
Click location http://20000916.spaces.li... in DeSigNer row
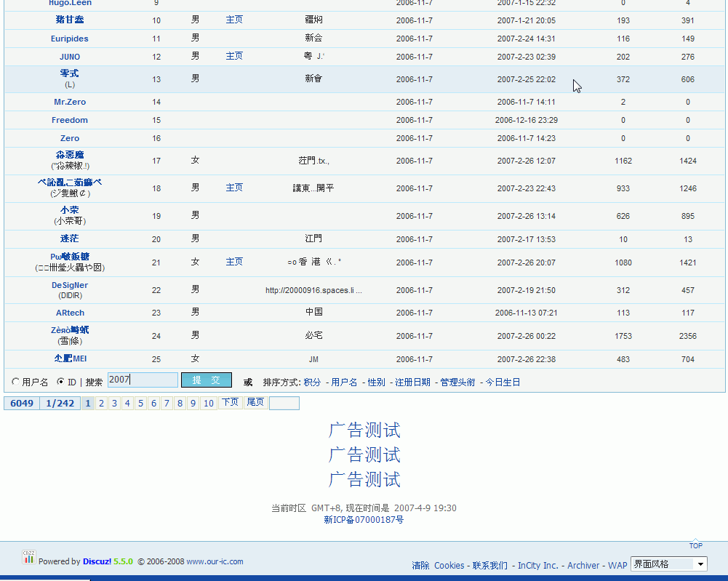[x=313, y=290]
